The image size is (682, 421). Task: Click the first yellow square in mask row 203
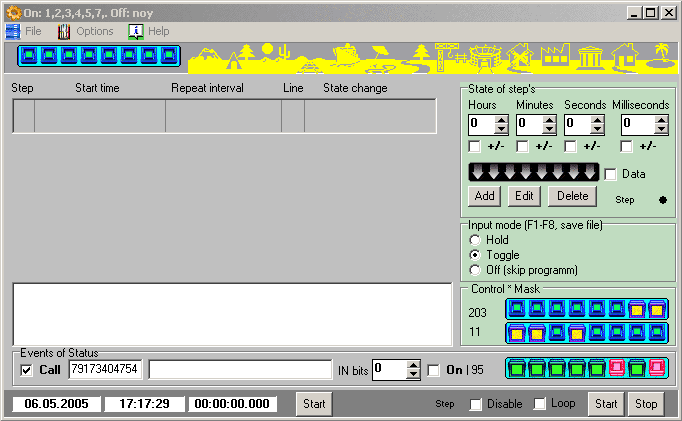point(636,310)
